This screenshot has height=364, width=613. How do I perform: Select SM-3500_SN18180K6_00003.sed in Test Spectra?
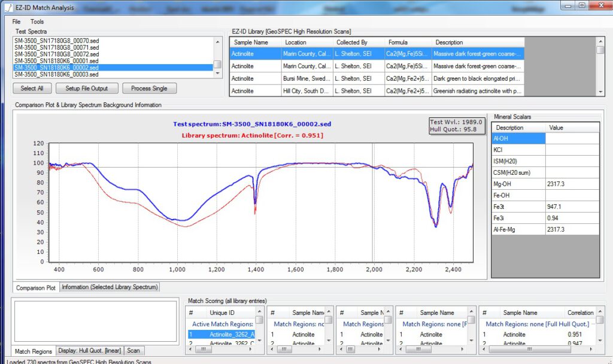pos(56,74)
